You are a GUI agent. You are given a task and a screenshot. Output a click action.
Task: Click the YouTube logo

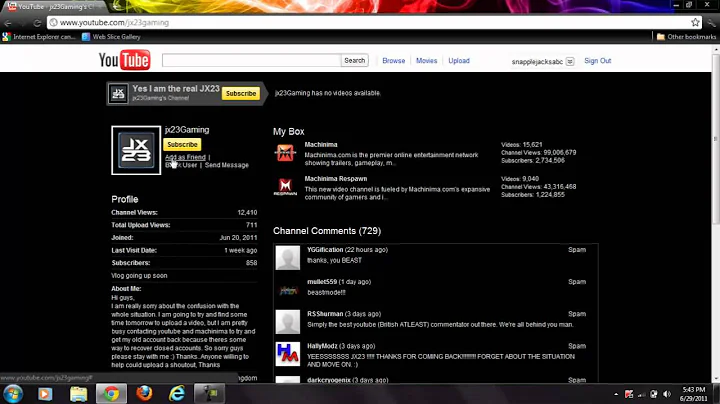point(124,60)
